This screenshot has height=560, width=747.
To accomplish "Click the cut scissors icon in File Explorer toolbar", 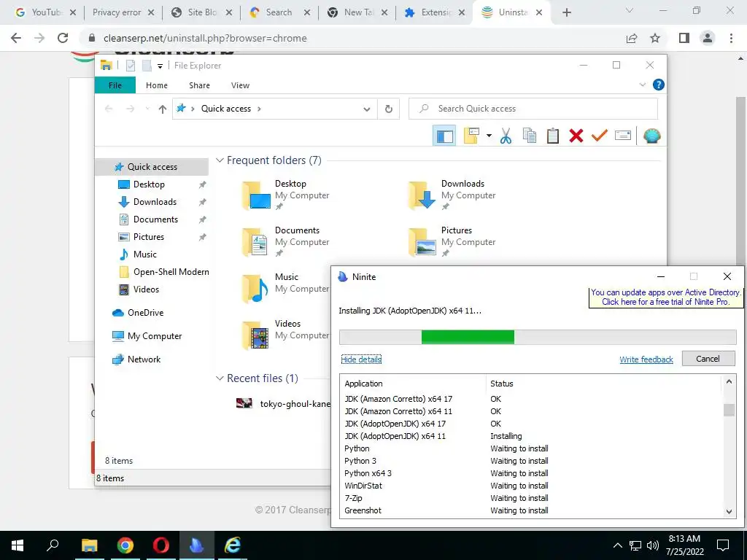I will click(506, 136).
